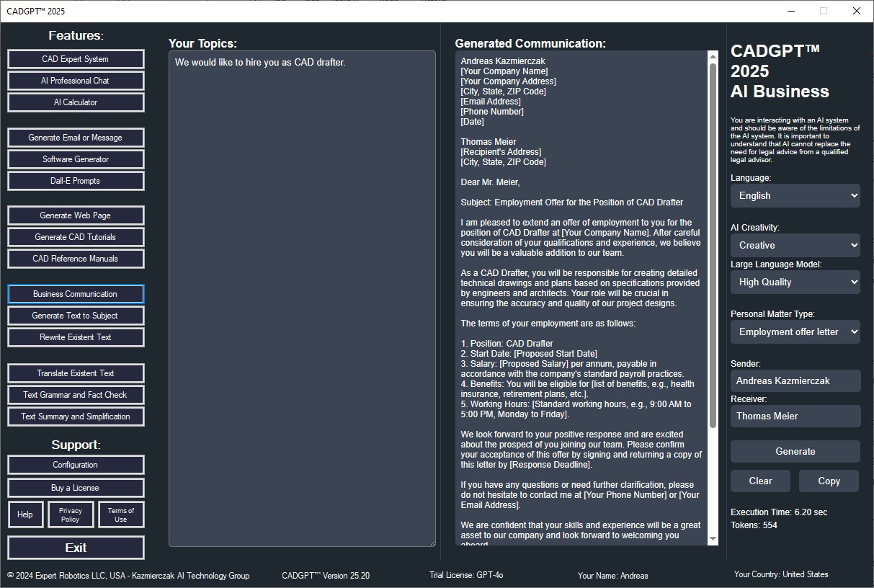The height and width of the screenshot is (588, 874).
Task: View the Terms of Use
Action: 121,514
